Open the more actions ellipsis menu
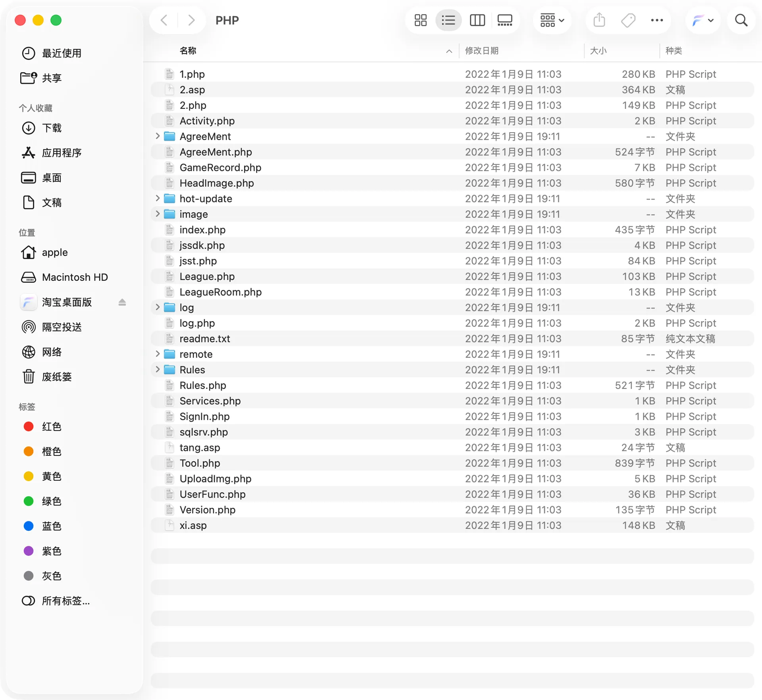762x700 pixels. point(657,20)
